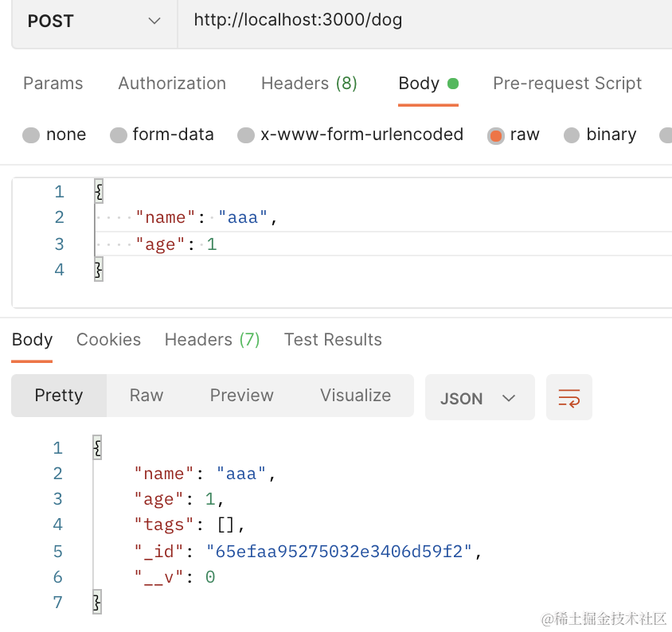Switch to response Cookies tab
The height and width of the screenshot is (632, 672).
pyautogui.click(x=108, y=340)
